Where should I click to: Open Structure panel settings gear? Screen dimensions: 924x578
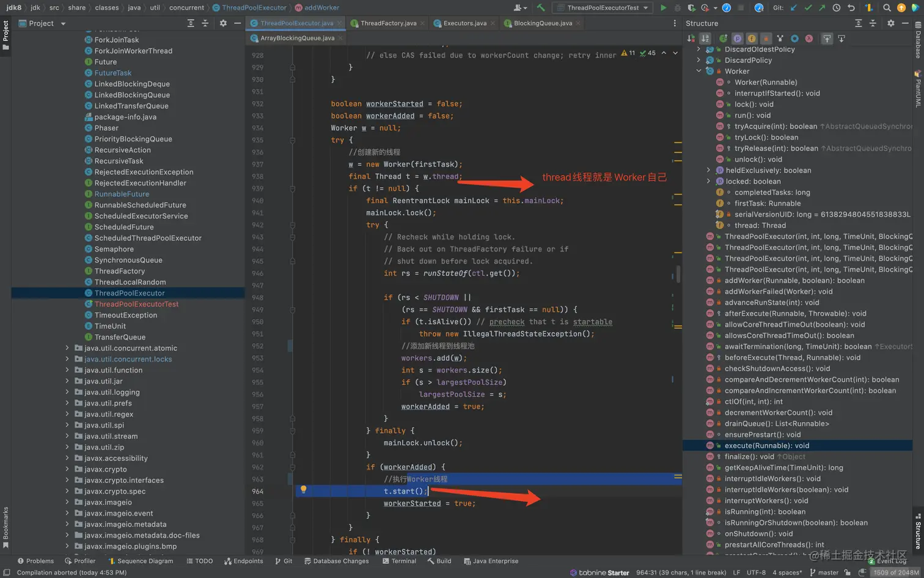pos(891,23)
